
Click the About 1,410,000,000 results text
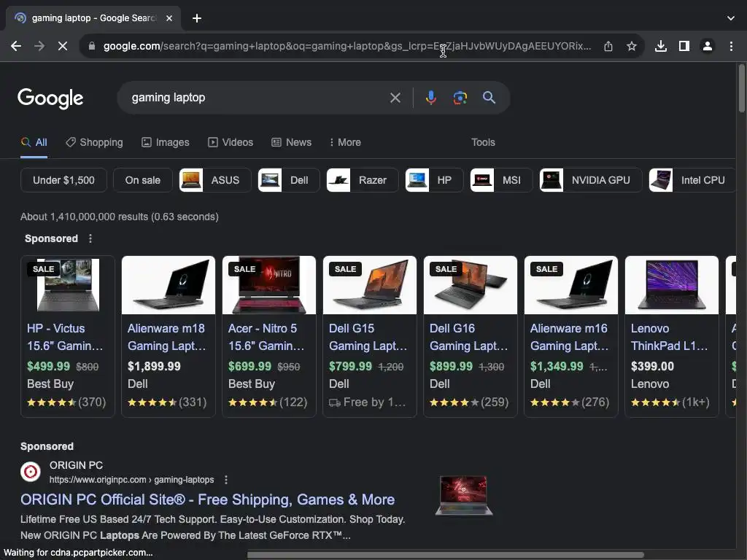(119, 217)
